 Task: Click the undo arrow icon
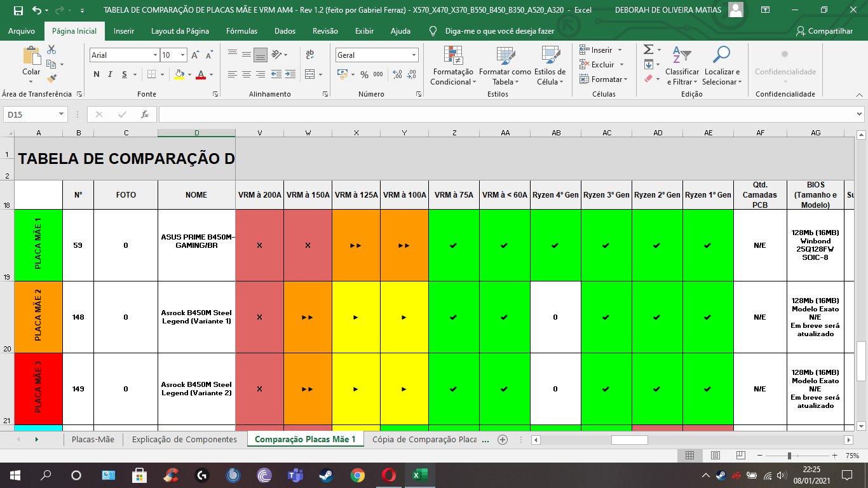click(x=36, y=10)
